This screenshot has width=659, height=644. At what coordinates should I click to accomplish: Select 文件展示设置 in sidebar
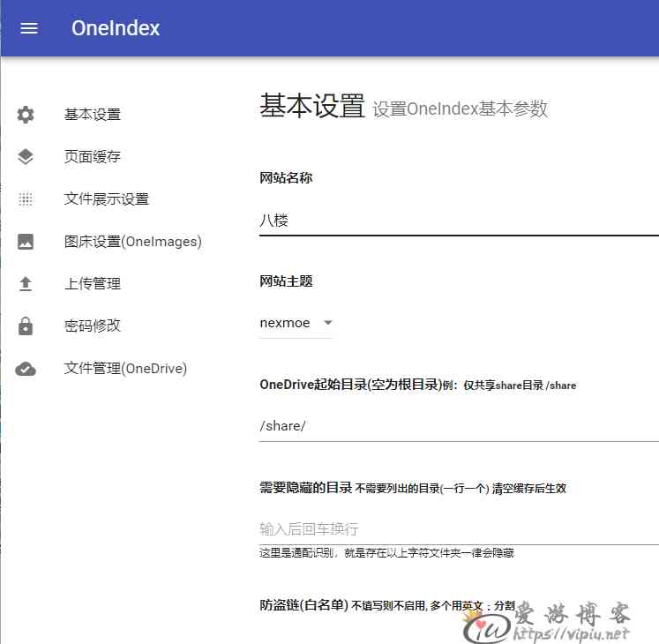point(107,198)
